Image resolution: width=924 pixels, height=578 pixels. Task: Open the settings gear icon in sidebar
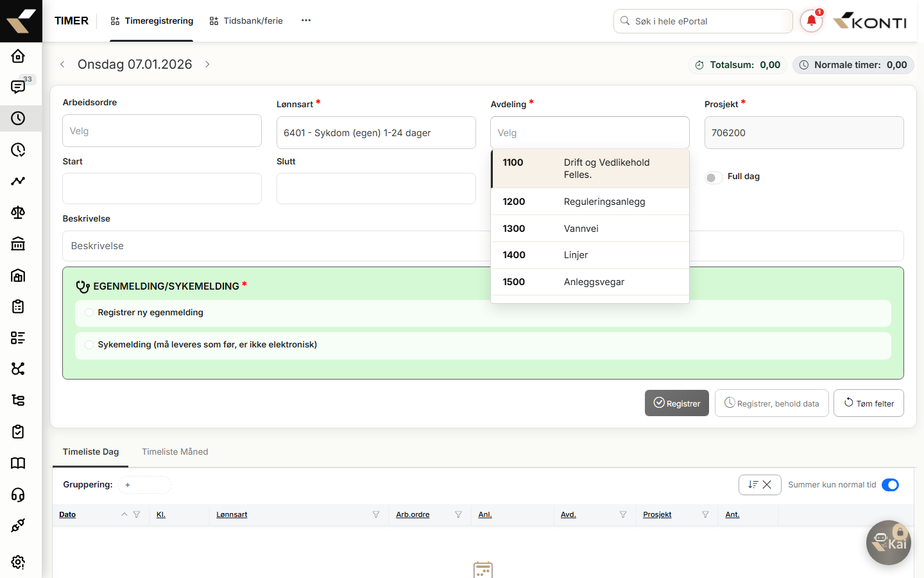point(18,562)
